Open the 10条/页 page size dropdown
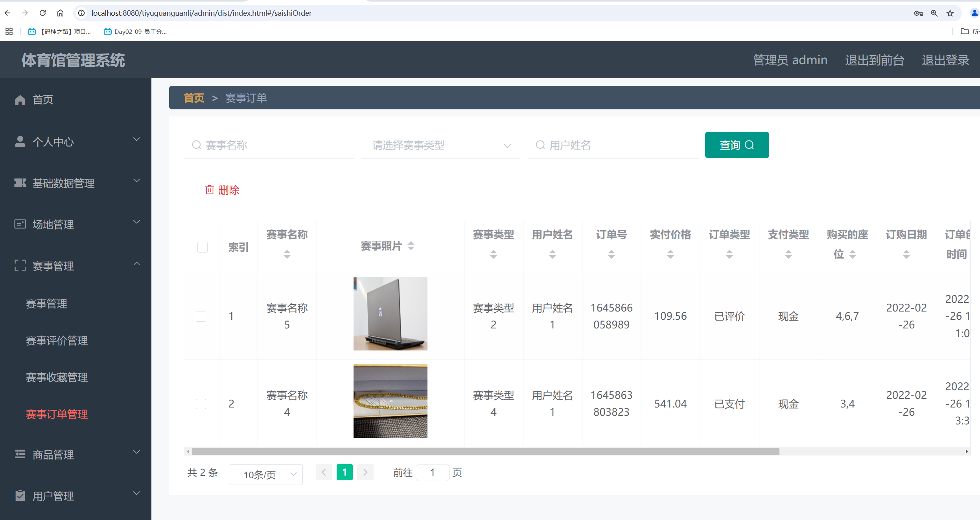This screenshot has width=980, height=520. click(x=266, y=474)
